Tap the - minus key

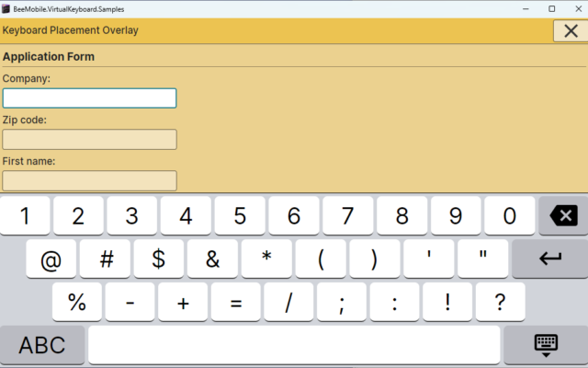130,302
